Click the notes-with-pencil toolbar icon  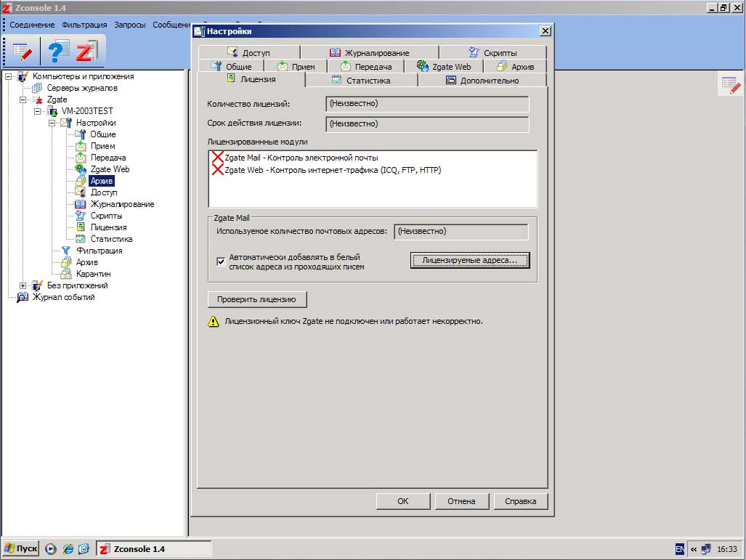point(22,52)
